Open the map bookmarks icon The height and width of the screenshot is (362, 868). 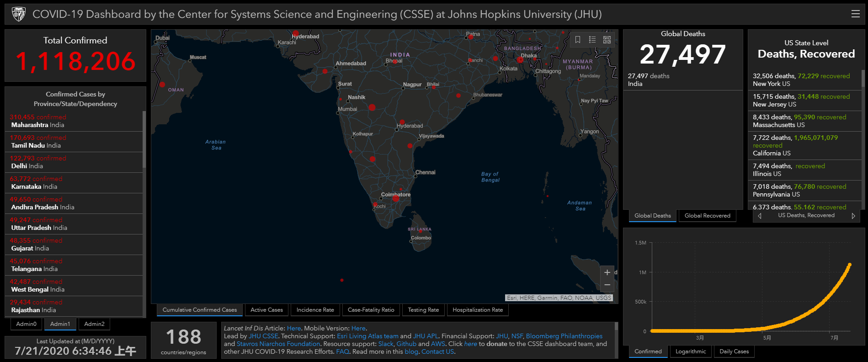click(578, 40)
